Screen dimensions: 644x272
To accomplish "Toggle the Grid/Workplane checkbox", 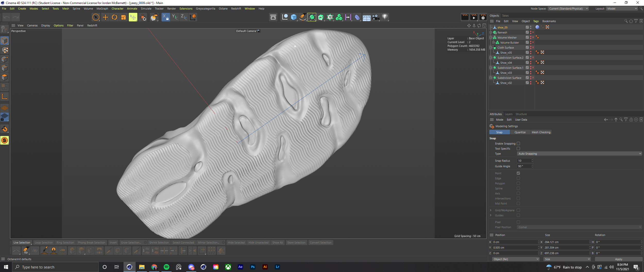I will tap(518, 210).
